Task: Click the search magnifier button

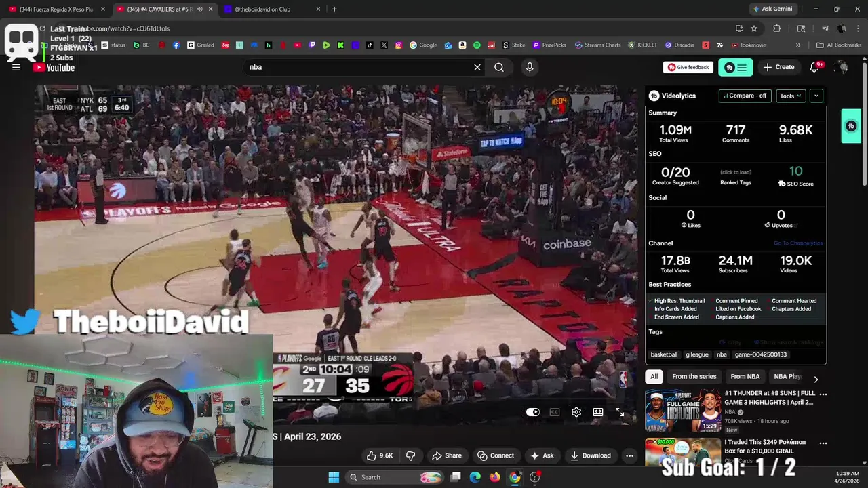Action: [499, 67]
